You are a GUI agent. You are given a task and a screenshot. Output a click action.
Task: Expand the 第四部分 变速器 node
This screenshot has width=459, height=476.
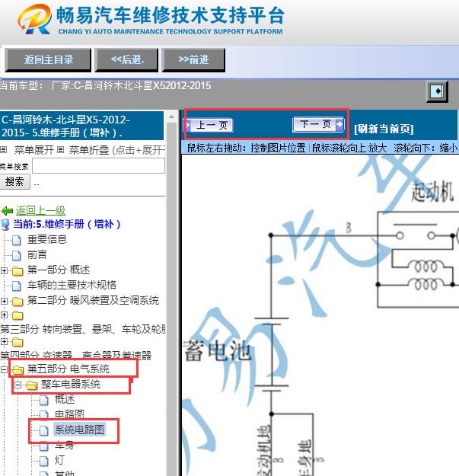(4, 341)
